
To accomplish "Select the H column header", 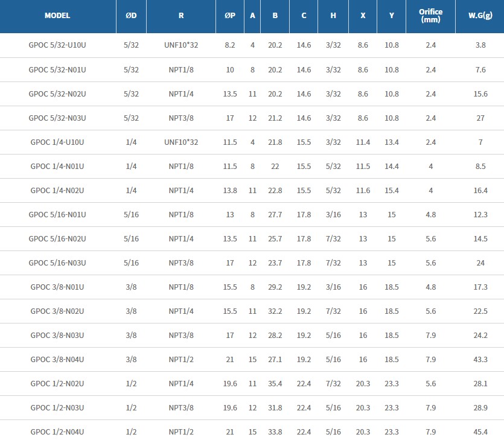I will (x=333, y=16).
